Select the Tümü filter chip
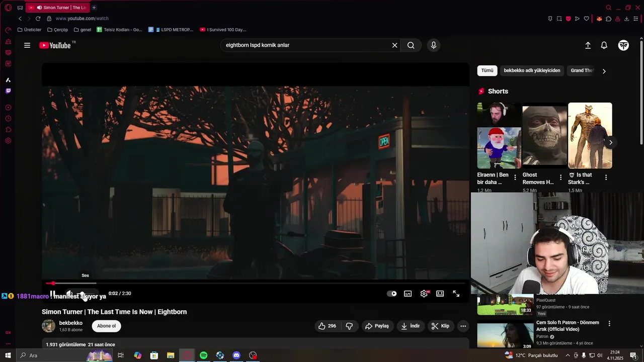 coord(488,71)
